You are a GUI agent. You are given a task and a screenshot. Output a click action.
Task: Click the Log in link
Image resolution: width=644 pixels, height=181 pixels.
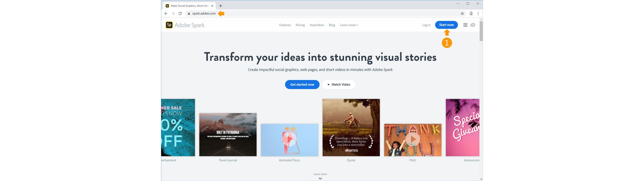pos(426,25)
